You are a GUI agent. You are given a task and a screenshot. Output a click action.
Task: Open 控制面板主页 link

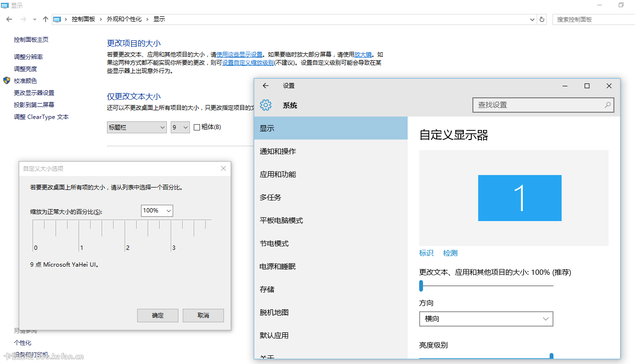[31, 40]
